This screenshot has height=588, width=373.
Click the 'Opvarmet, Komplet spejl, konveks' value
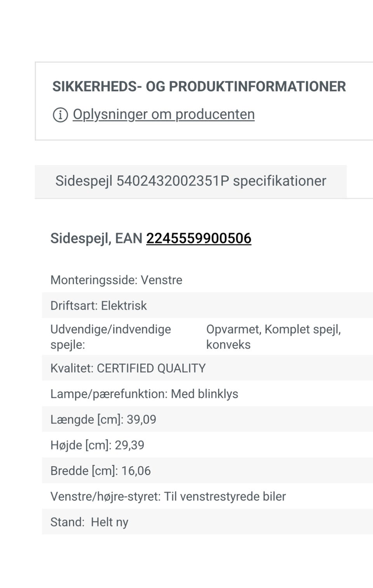[x=273, y=337]
